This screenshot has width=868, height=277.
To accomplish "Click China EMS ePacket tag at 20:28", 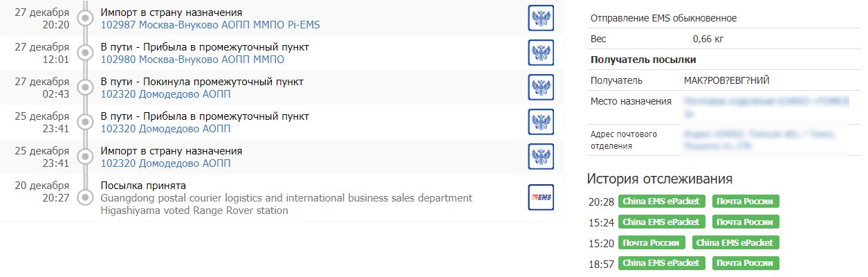I will pyautogui.click(x=661, y=202).
